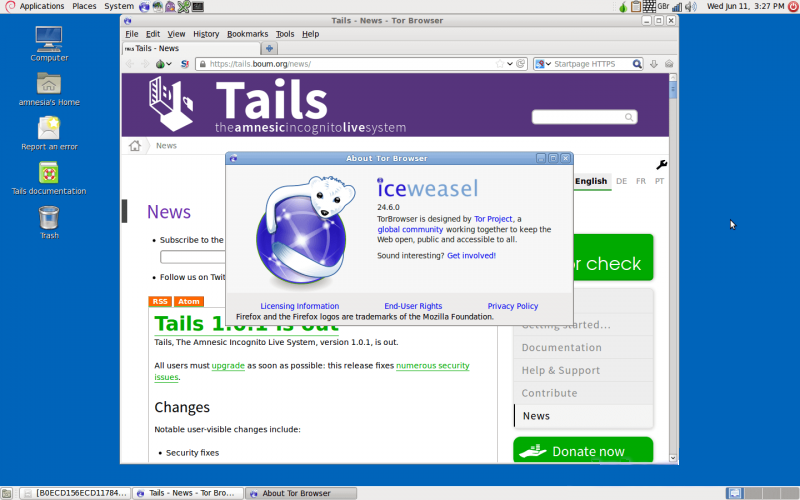800x500 pixels.
Task: Open the Torbutton onion dropdown menu
Action: (163, 64)
